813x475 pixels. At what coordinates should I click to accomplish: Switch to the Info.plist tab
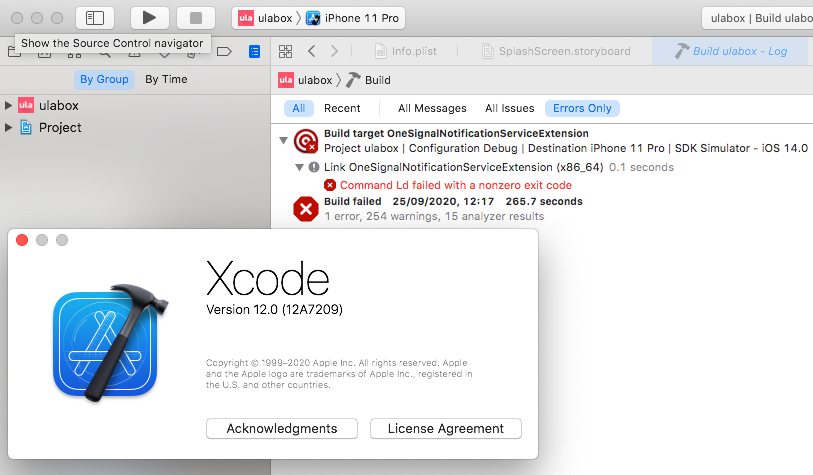click(405, 51)
